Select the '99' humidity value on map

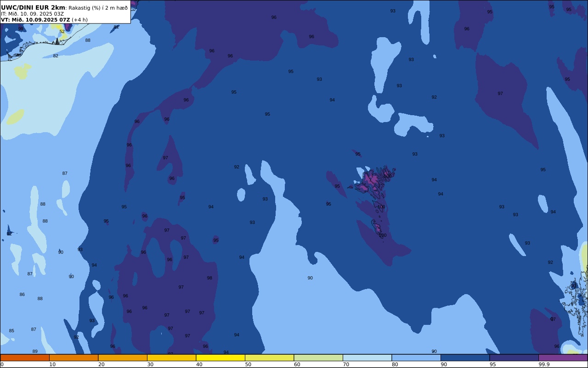21,29
